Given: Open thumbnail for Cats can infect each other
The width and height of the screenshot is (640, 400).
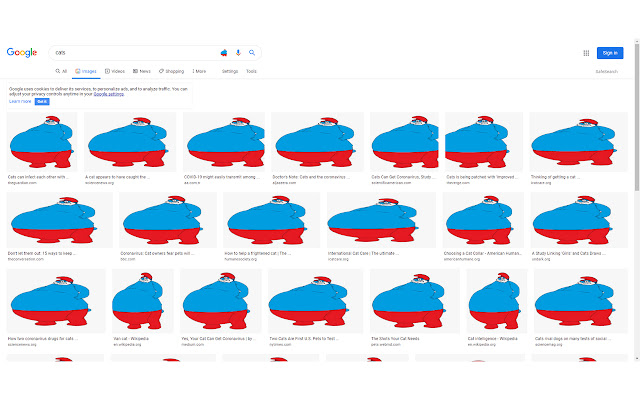Looking at the screenshot, I should pos(42,142).
